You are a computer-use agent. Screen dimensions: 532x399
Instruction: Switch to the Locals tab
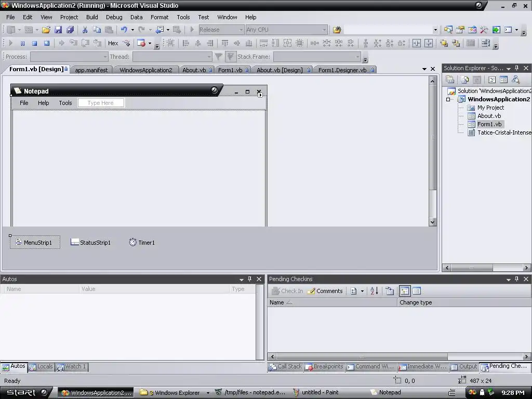click(x=41, y=367)
